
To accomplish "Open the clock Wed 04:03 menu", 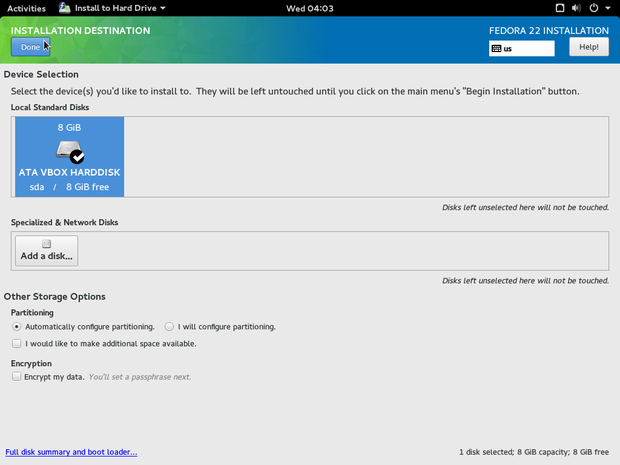I will click(x=310, y=8).
